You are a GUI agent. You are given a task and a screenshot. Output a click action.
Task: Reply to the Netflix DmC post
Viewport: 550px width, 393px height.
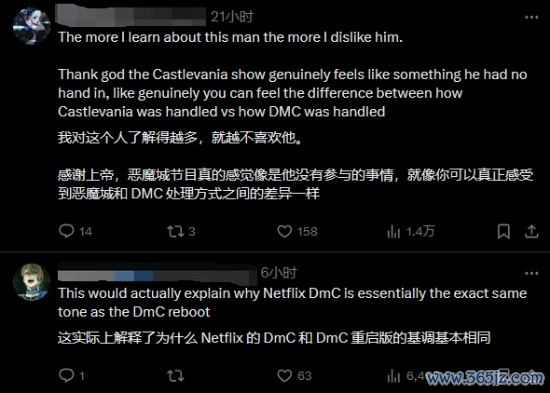tap(72, 375)
